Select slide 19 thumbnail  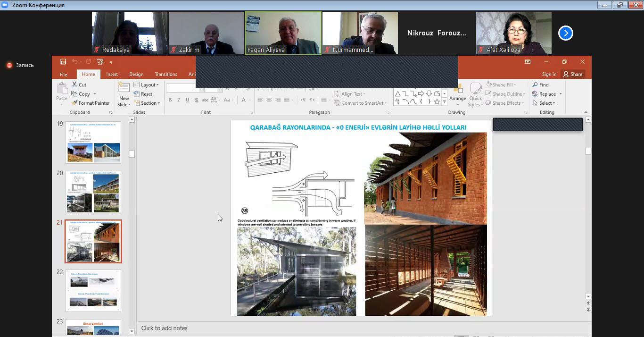[x=93, y=143]
